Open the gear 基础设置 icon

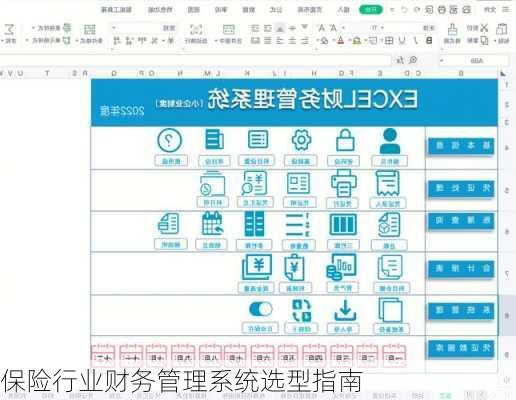301,140
